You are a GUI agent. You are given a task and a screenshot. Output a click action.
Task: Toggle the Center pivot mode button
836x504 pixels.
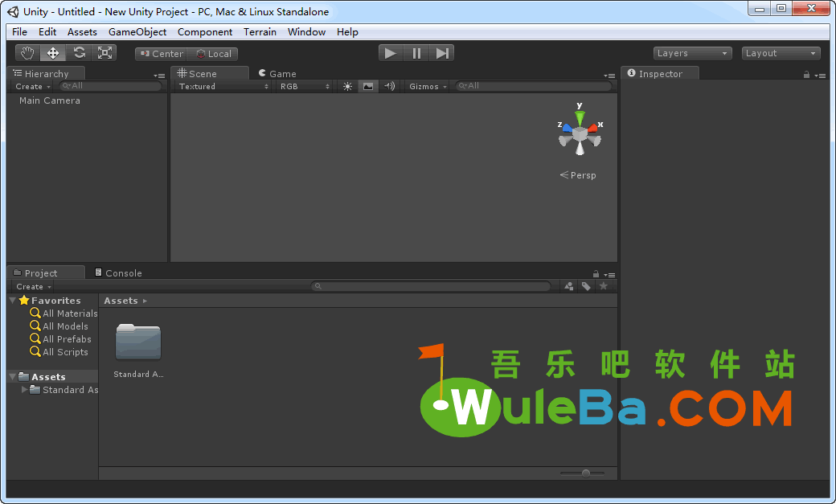tap(162, 54)
